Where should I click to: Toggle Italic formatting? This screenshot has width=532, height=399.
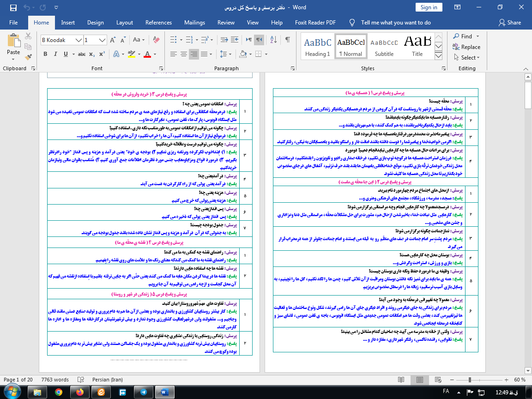55,54
